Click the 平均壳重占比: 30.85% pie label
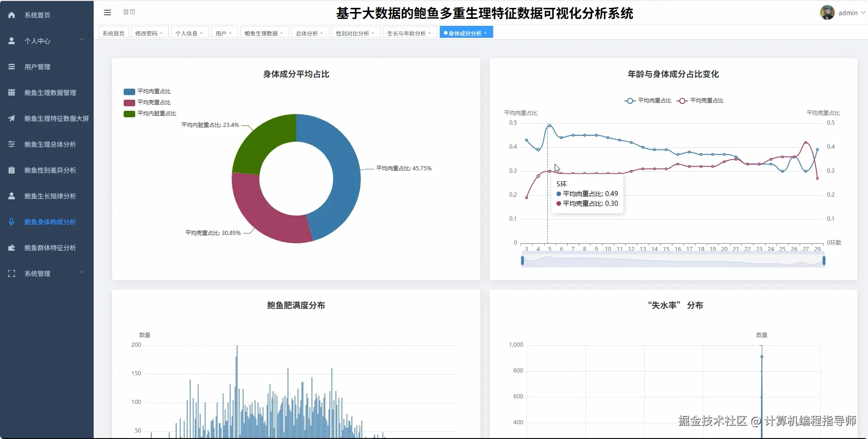The height and width of the screenshot is (439, 868). click(213, 233)
